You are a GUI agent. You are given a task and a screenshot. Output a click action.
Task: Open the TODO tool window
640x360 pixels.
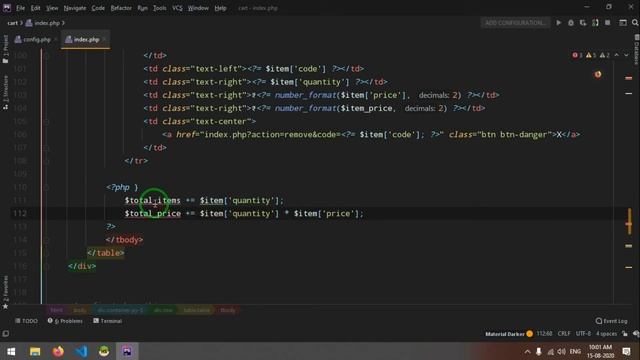[27, 321]
